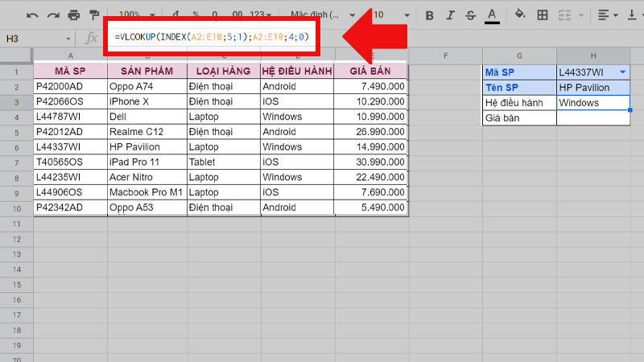This screenshot has height=362, width=644.
Task: Select cell containing T40565OS
Action: [71, 162]
